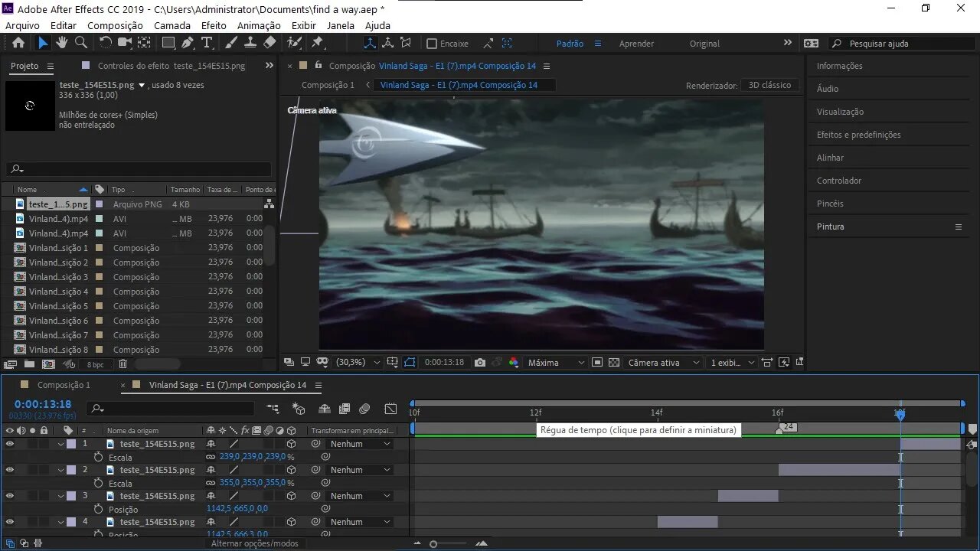Enable Motion Blur for timeline layers
Image resolution: width=980 pixels, height=551 pixels.
(x=364, y=409)
